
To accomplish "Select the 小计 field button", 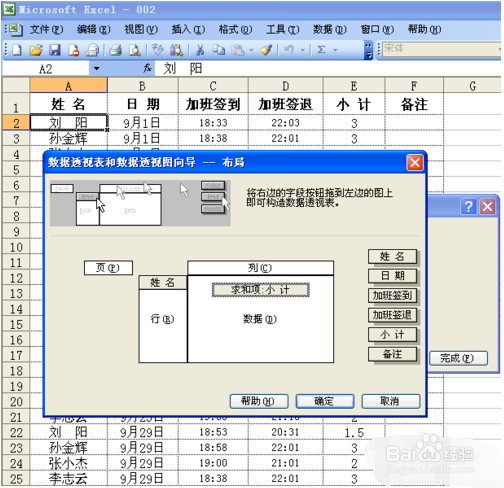I will click(x=392, y=335).
